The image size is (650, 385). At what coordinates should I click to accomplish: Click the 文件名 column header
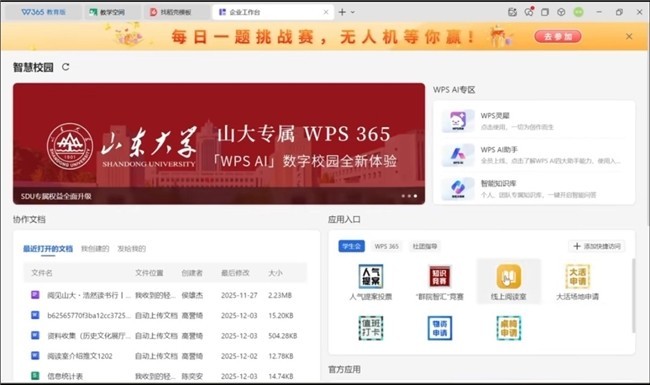point(42,273)
